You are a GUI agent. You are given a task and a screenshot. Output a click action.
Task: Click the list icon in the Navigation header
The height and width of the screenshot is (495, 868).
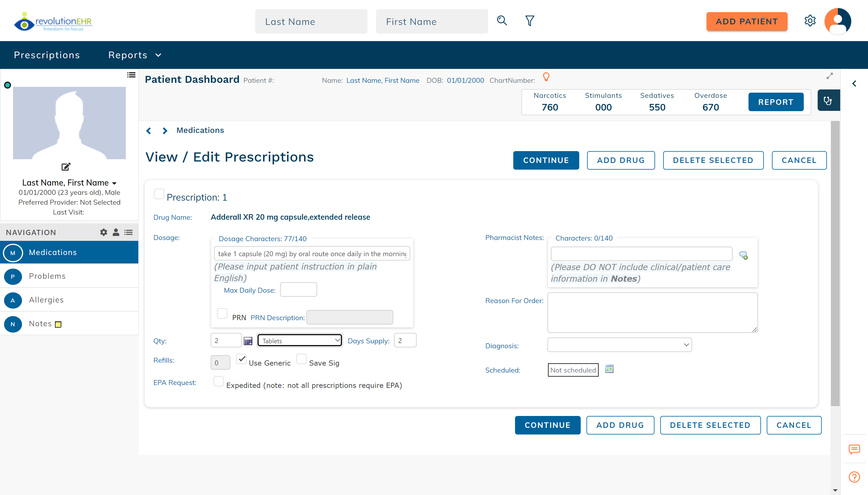coord(128,232)
